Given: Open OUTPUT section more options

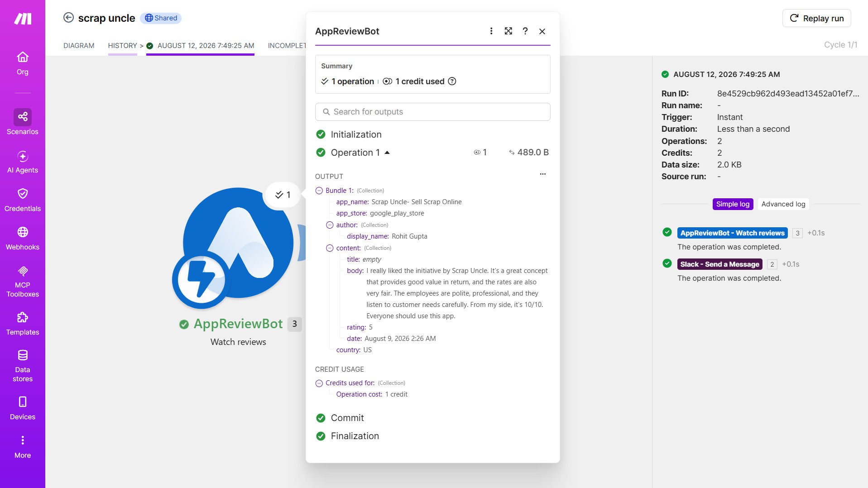Looking at the screenshot, I should 543,174.
